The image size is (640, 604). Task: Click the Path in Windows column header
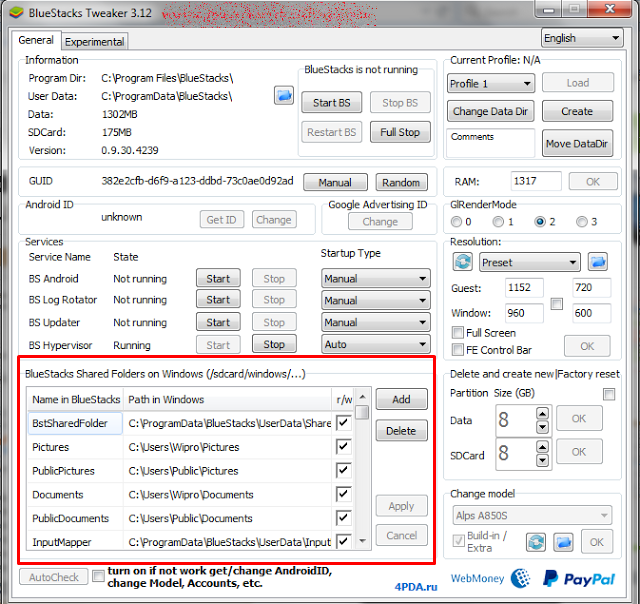tap(228, 399)
